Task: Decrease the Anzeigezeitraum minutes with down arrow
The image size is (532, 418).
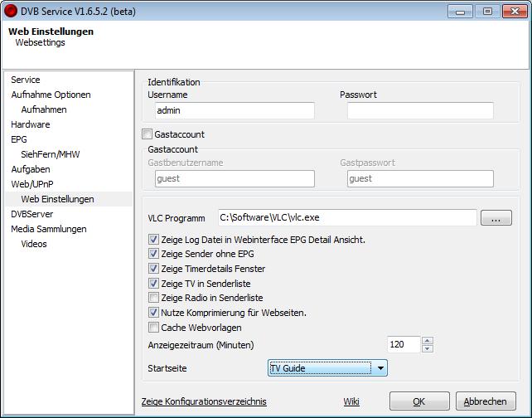Action: pyautogui.click(x=427, y=348)
